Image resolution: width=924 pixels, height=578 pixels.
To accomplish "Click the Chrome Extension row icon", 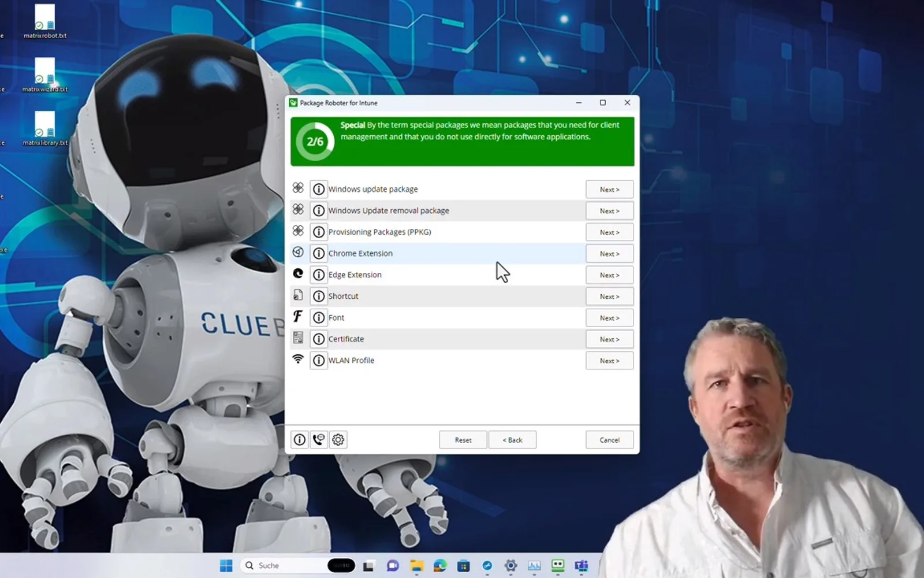I will point(298,252).
